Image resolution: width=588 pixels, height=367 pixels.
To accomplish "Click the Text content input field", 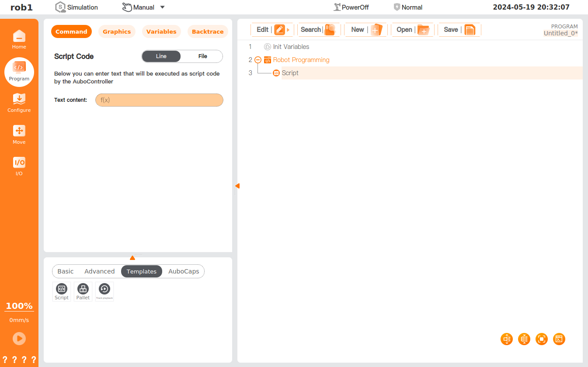I will [x=159, y=100].
